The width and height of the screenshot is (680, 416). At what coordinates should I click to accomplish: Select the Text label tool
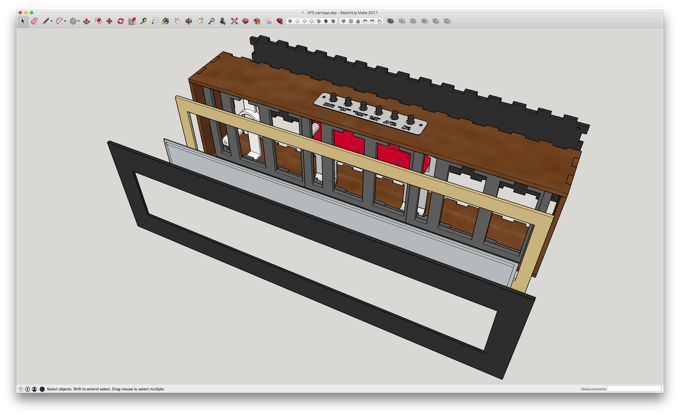[155, 21]
